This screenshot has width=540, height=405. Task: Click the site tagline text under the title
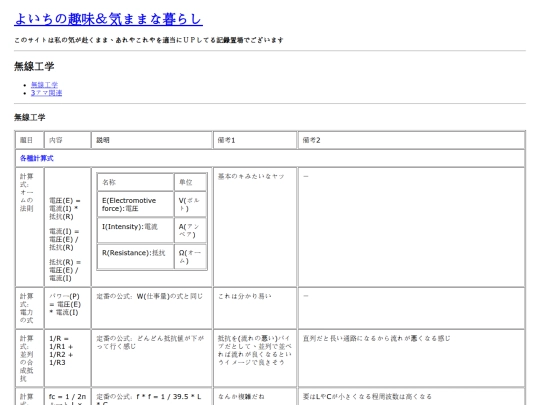[x=149, y=40]
